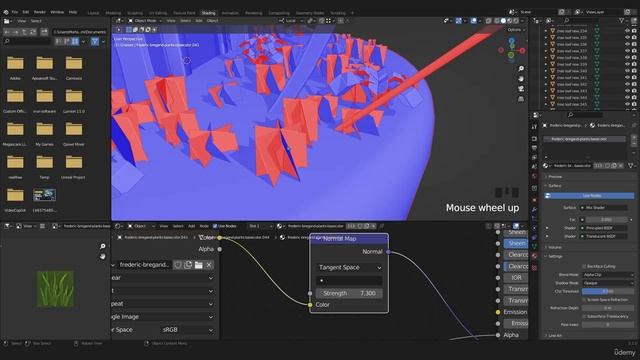Viewport: 640px width, 360px height.
Task: Open the sRGB color space dropdown
Action: click(188, 329)
